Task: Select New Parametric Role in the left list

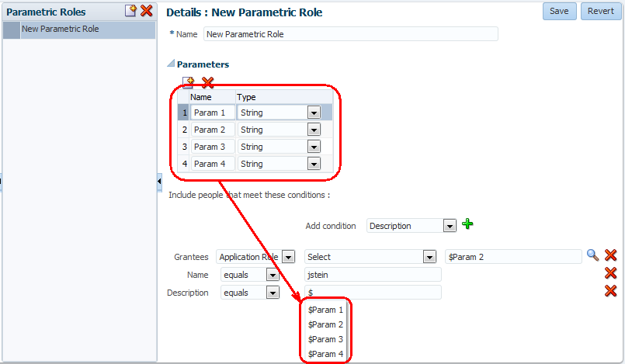Action: 79,29
